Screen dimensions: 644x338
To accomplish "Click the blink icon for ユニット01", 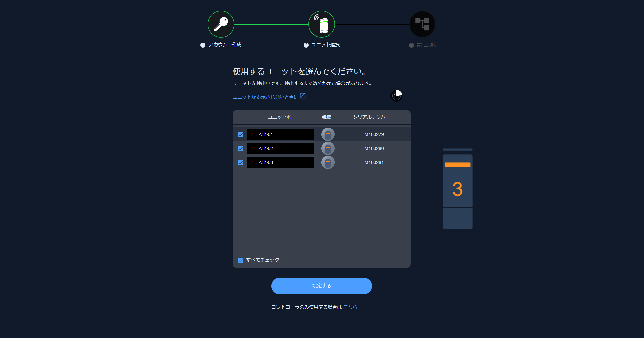I will tap(328, 134).
